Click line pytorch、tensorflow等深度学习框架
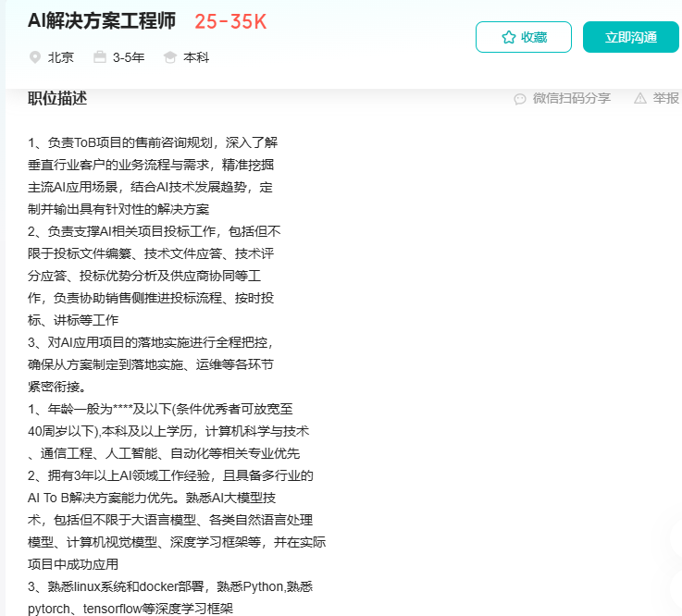 (x=130, y=609)
